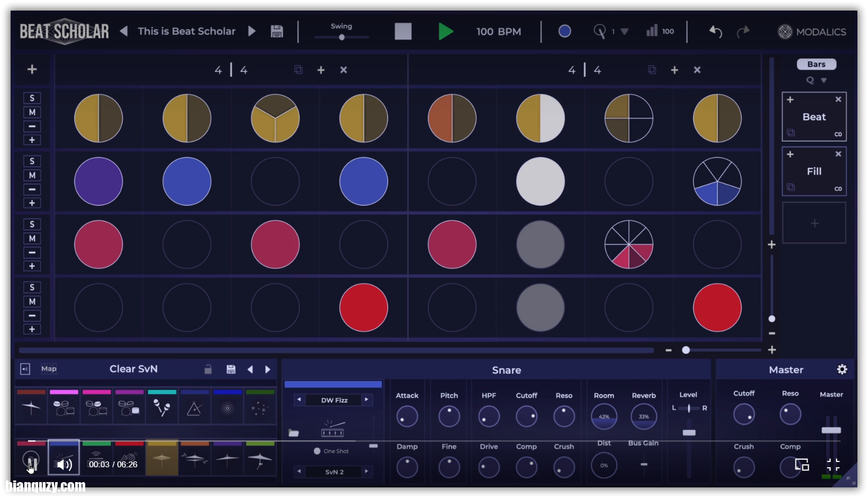Image resolution: width=868 pixels, height=498 pixels.
Task: Select the maracas instrument pad
Action: point(161,407)
